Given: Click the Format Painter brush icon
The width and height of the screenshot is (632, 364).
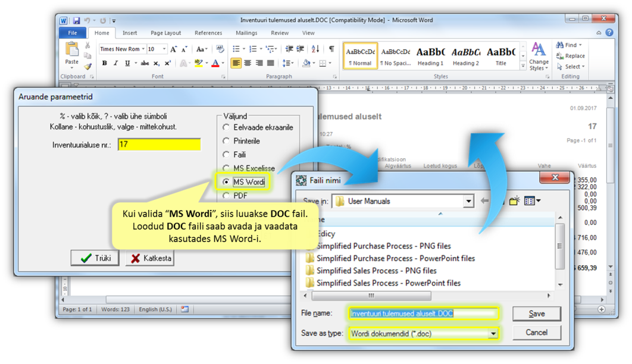Looking at the screenshot, I should pos(87,67).
